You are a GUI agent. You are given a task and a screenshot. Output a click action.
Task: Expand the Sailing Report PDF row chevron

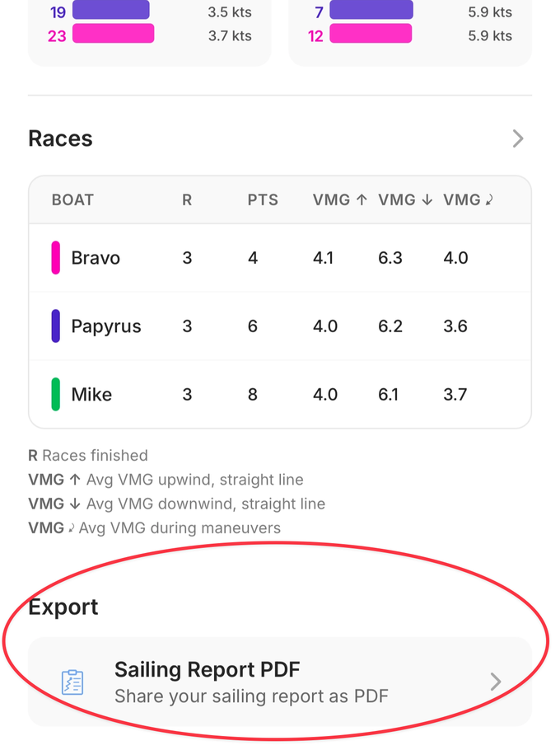pyautogui.click(x=495, y=682)
